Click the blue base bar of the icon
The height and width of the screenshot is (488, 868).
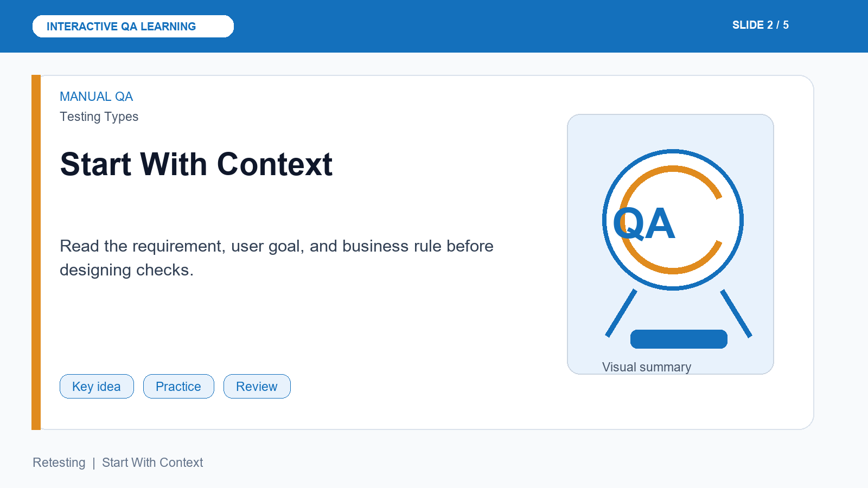[679, 339]
